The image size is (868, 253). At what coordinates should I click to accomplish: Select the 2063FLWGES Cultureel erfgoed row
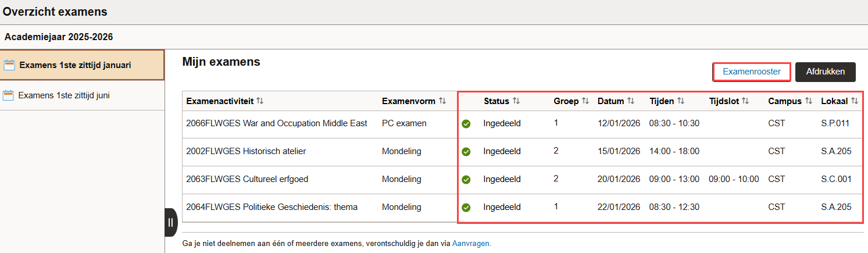(247, 179)
